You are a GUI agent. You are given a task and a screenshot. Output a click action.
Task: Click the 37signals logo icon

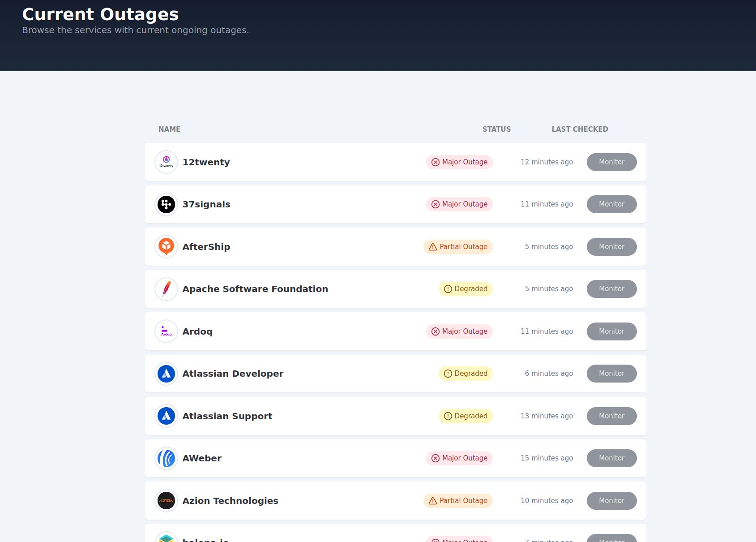coord(166,204)
